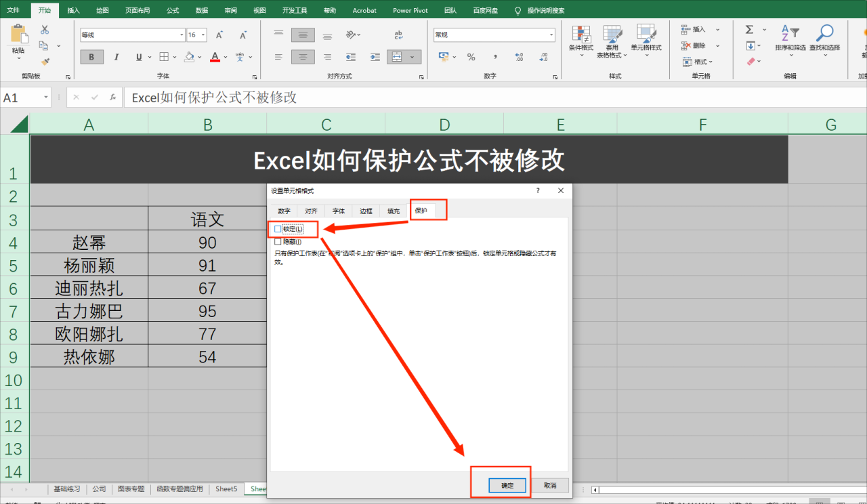
Task: Check the 锁定(L) checkbox
Action: (x=278, y=229)
